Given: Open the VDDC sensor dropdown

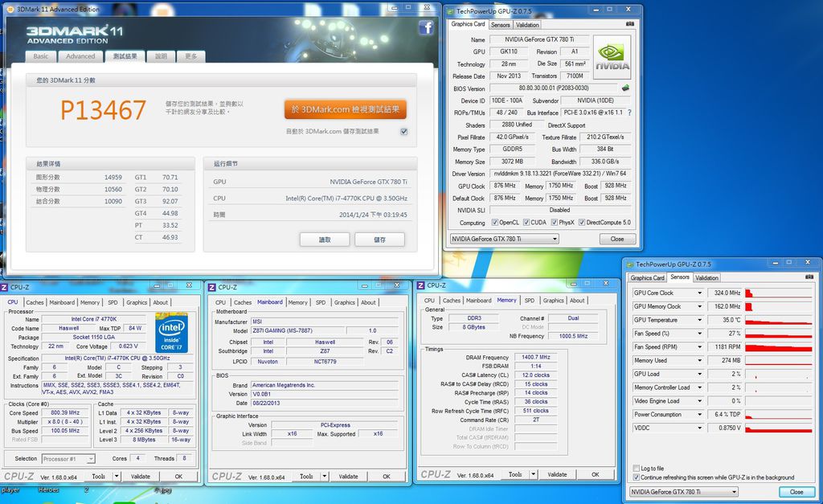Looking at the screenshot, I should tap(699, 428).
